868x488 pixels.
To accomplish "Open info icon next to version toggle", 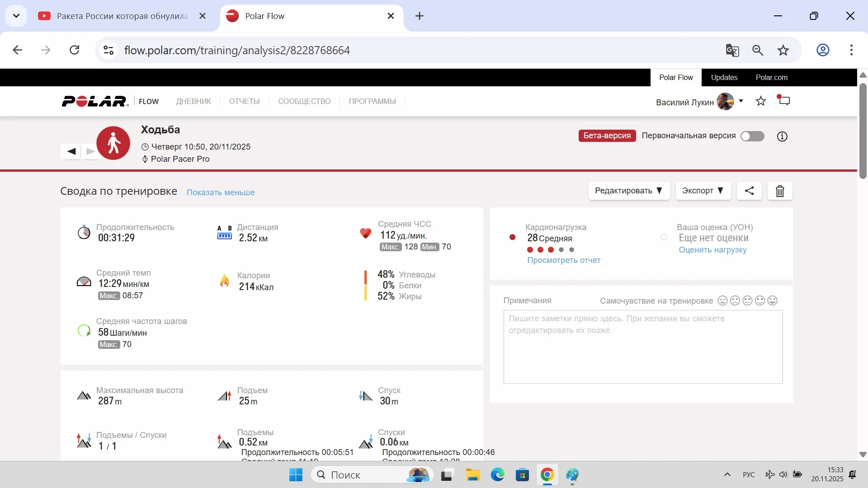I will 782,136.
